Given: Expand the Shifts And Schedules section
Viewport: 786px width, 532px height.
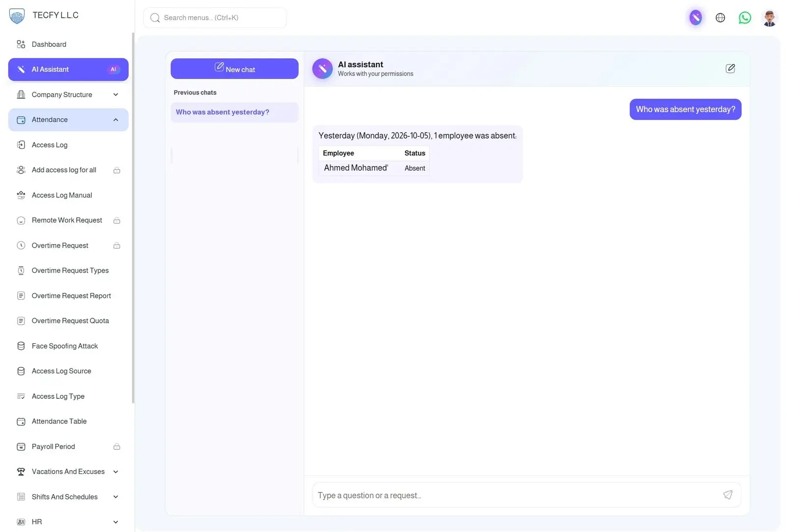Looking at the screenshot, I should pyautogui.click(x=68, y=497).
